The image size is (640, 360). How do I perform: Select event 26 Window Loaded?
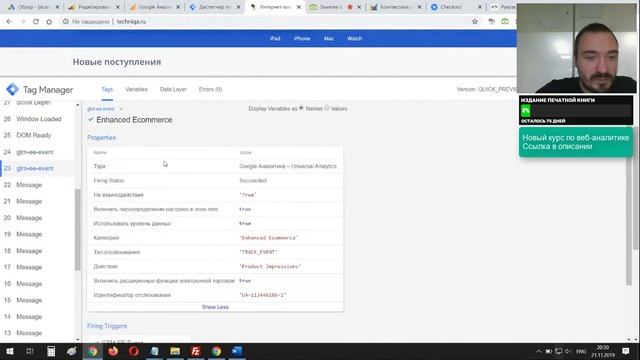click(37, 119)
